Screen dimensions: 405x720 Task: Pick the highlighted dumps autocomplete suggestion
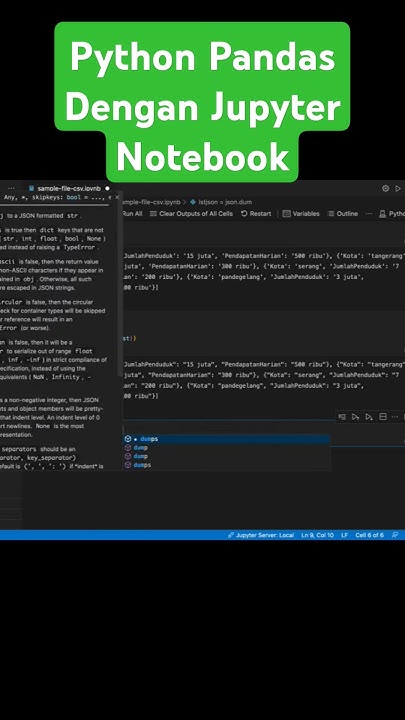click(227, 439)
